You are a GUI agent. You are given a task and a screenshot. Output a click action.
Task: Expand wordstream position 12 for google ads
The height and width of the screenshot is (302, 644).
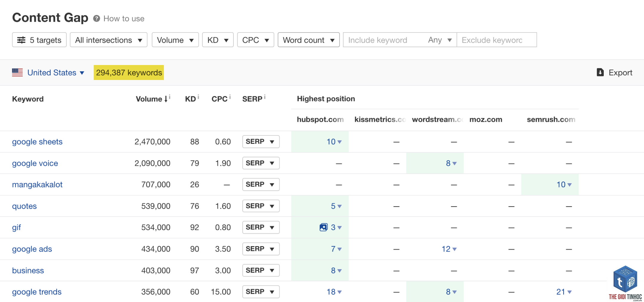tap(449, 249)
